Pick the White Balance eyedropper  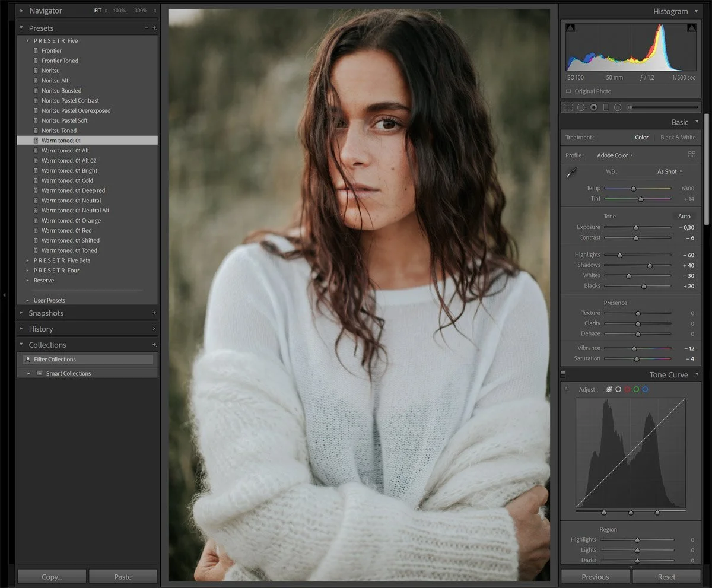(x=571, y=171)
